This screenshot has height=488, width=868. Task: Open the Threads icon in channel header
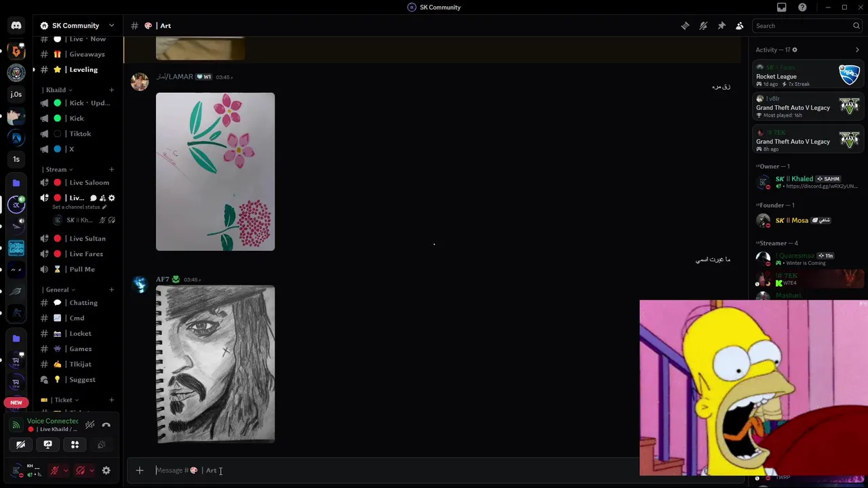click(x=685, y=26)
